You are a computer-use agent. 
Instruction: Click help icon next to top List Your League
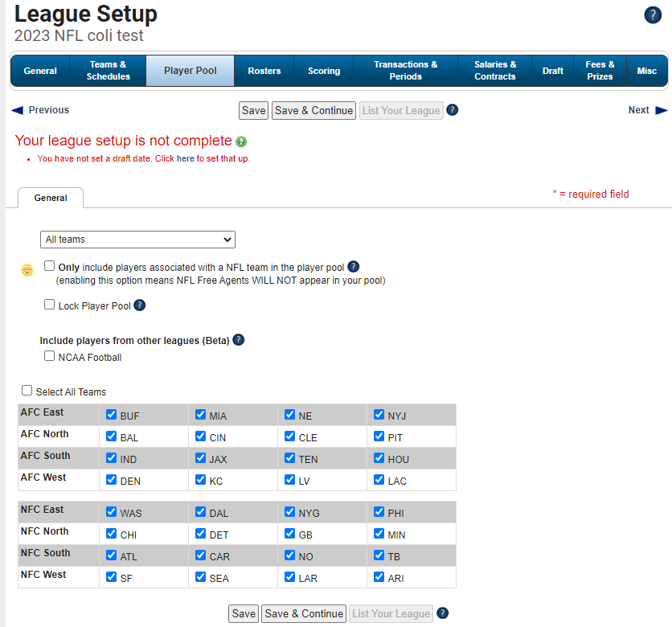point(452,110)
